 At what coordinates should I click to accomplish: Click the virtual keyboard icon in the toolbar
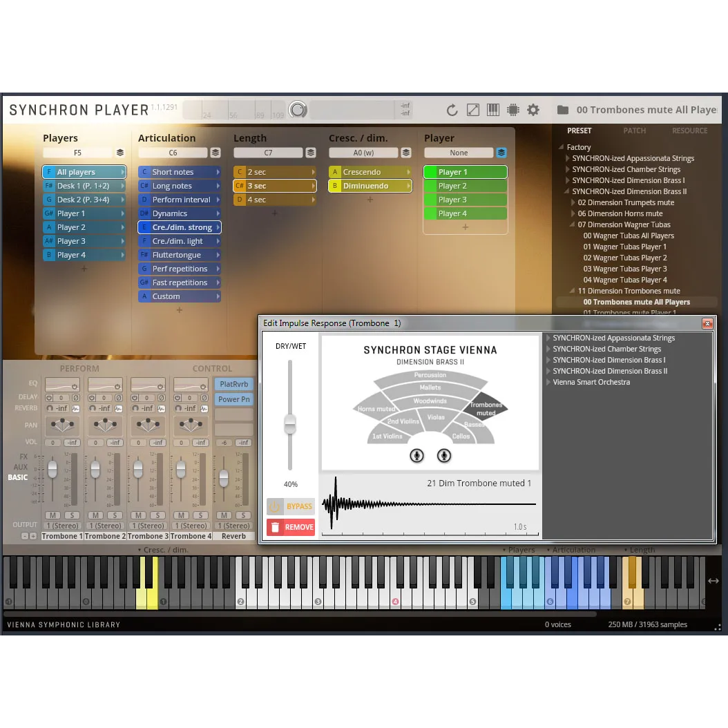pyautogui.click(x=492, y=110)
